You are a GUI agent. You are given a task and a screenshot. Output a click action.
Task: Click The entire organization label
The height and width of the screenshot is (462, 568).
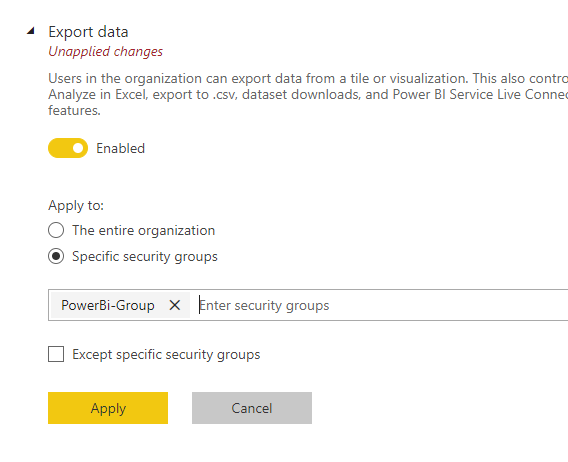pos(143,230)
